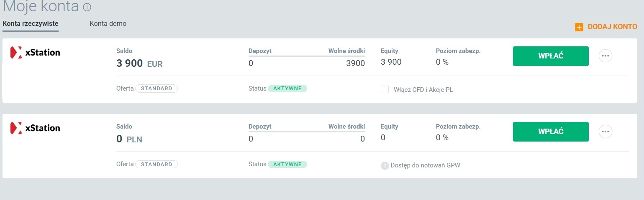
Task: Click STANDARD offer badge on EUR account
Action: 157,89
